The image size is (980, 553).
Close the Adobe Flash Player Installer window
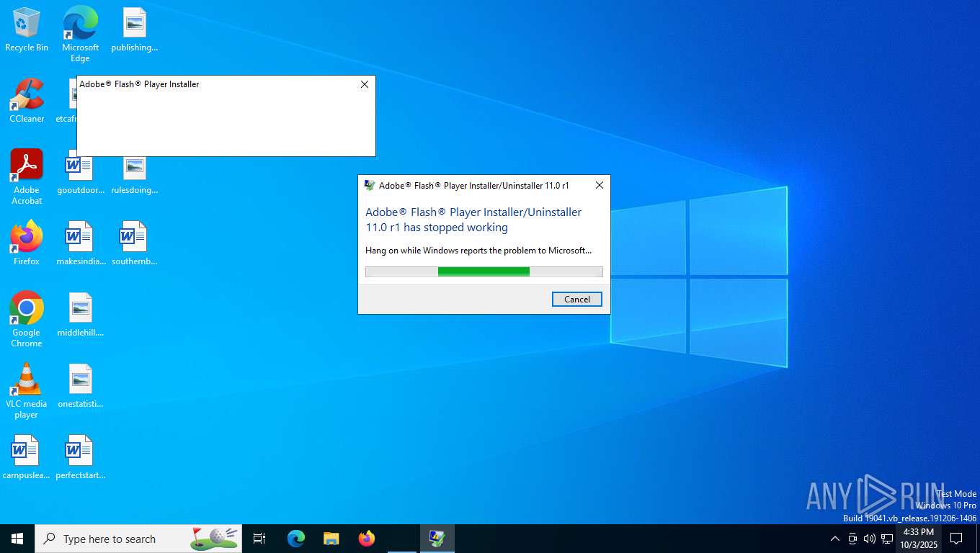point(365,84)
